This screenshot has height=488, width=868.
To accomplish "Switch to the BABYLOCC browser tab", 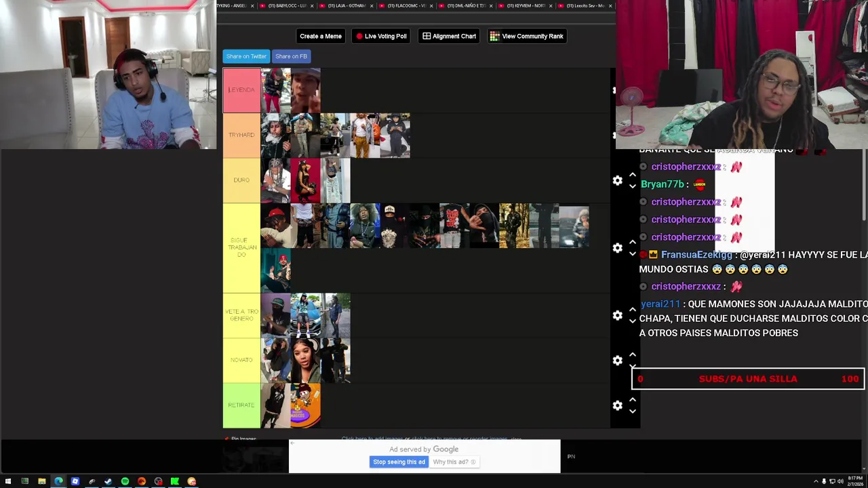I will 287,5.
